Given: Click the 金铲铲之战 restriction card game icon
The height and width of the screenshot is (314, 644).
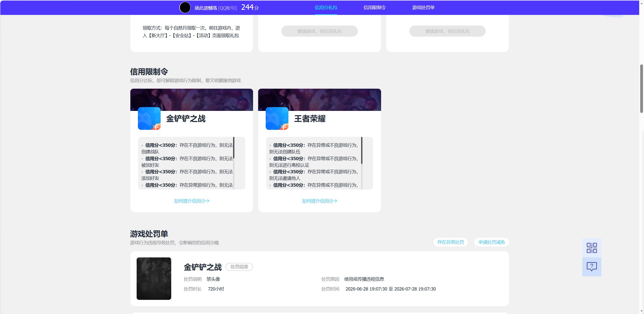Looking at the screenshot, I should pyautogui.click(x=149, y=118).
